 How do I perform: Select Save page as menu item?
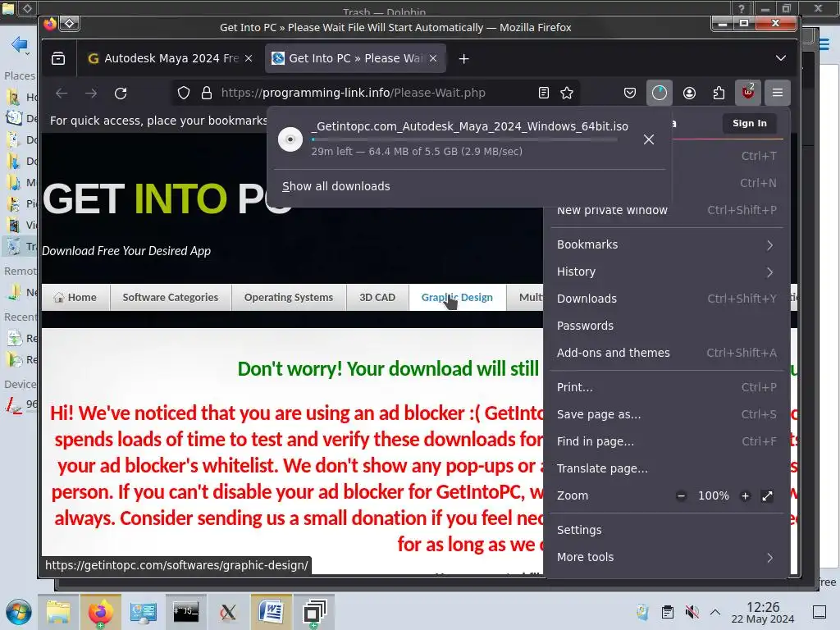click(x=666, y=414)
